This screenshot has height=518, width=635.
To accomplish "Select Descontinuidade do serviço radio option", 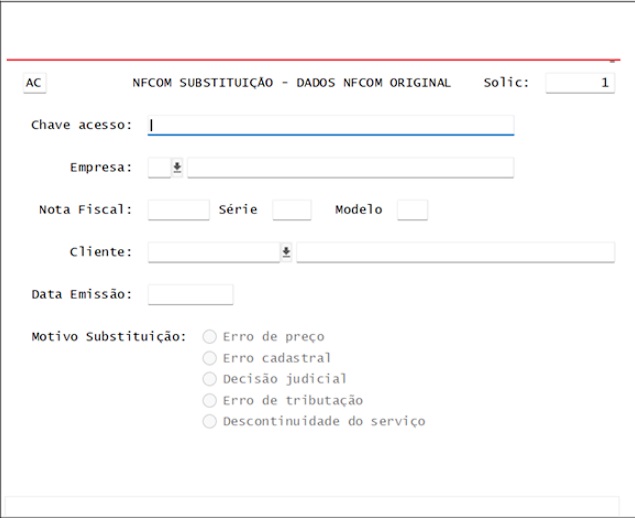I will [x=209, y=422].
